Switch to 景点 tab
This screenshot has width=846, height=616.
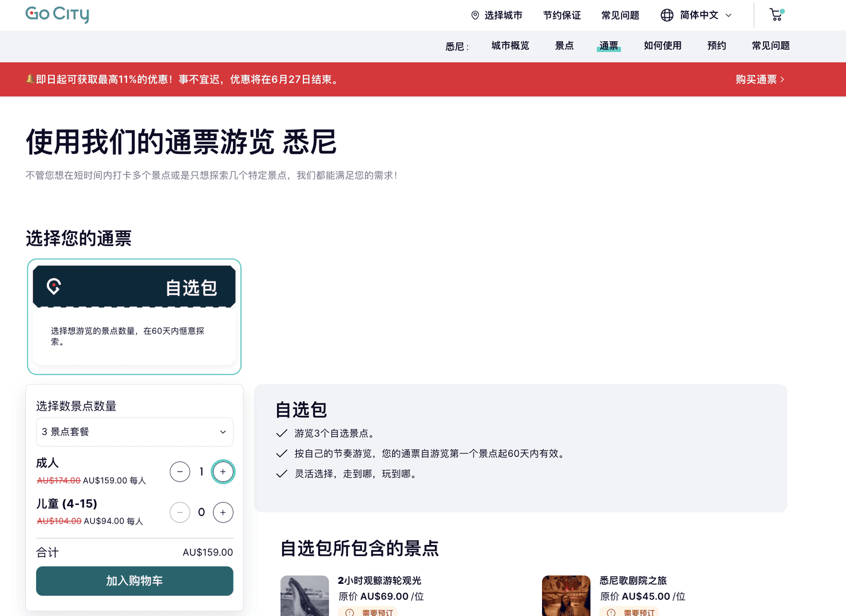click(564, 46)
